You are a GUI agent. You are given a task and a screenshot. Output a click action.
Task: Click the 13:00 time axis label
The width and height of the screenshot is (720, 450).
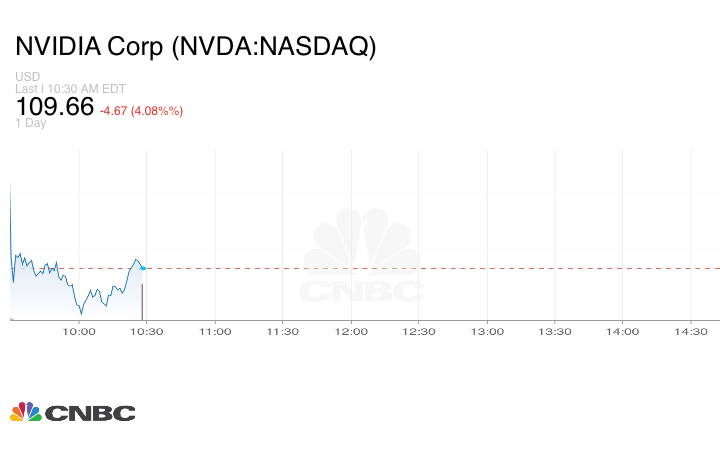click(487, 331)
